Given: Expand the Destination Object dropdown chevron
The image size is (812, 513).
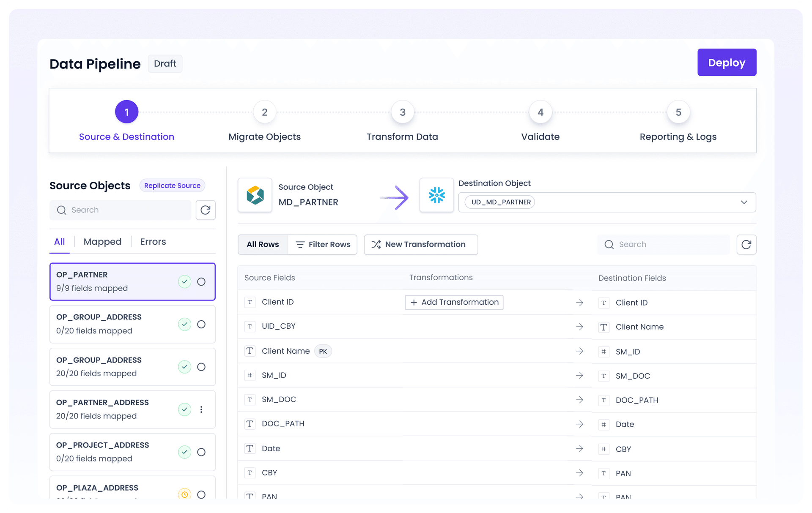Looking at the screenshot, I should (744, 202).
